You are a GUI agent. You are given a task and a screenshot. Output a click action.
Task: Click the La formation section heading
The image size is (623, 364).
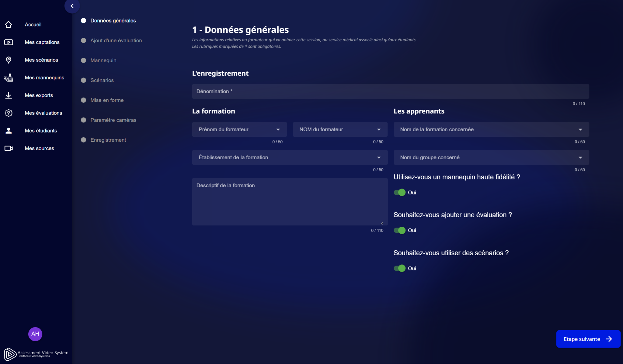pyautogui.click(x=214, y=111)
